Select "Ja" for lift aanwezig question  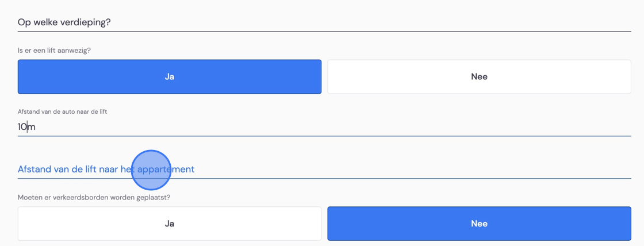[x=169, y=77]
